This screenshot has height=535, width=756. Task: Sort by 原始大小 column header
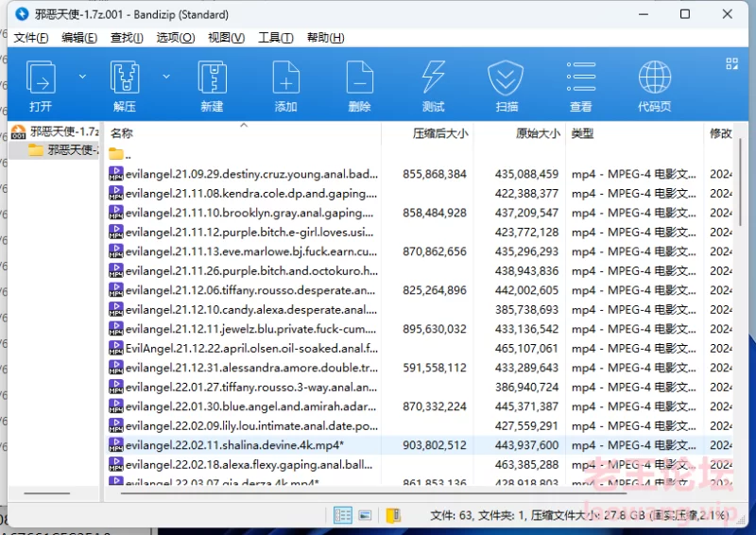[x=538, y=133]
